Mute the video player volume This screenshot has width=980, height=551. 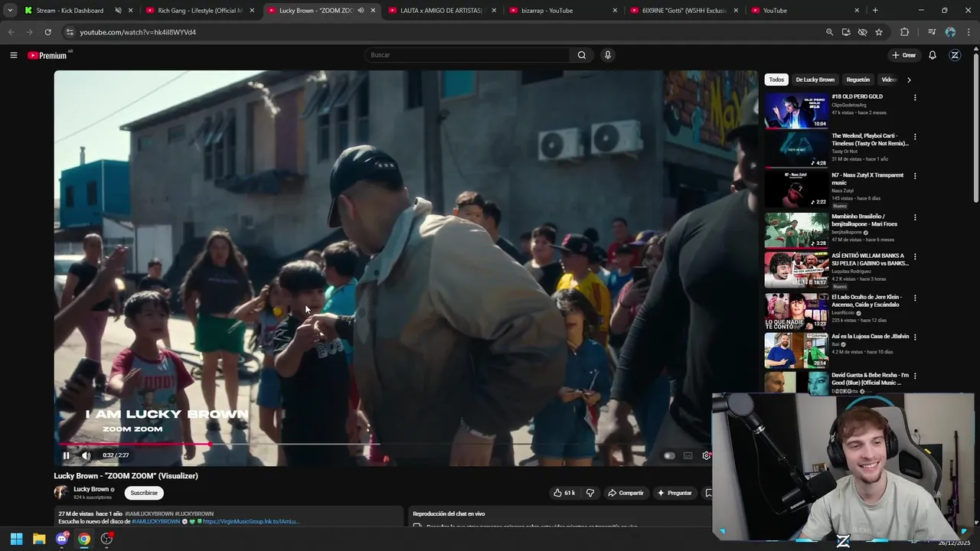tap(86, 455)
